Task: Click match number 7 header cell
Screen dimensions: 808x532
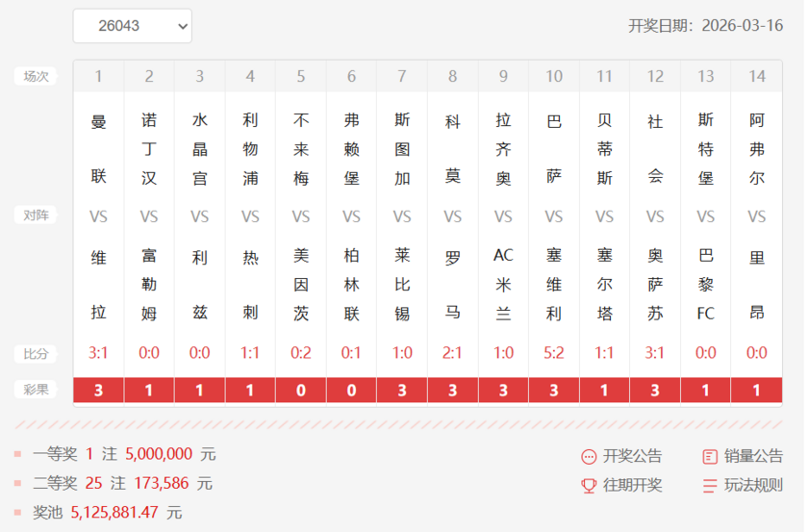Action: (x=402, y=76)
